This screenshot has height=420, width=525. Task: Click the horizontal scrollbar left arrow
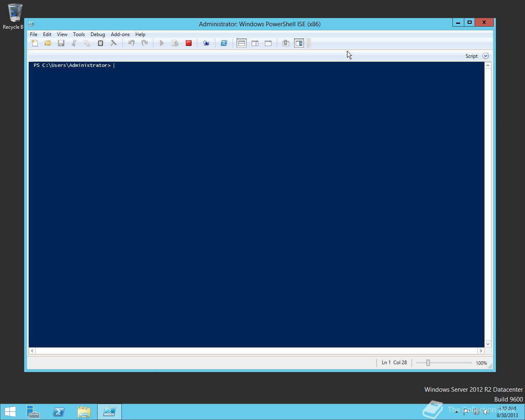[32, 351]
